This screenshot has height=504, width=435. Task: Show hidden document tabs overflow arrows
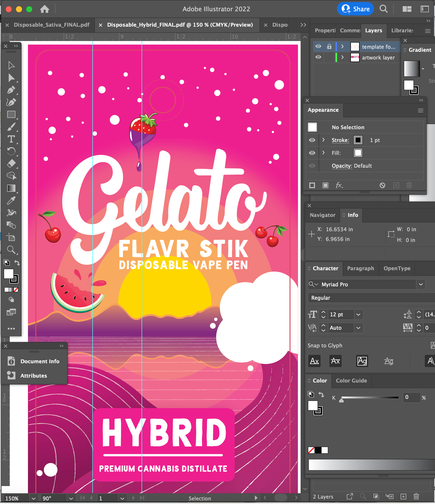tap(303, 25)
